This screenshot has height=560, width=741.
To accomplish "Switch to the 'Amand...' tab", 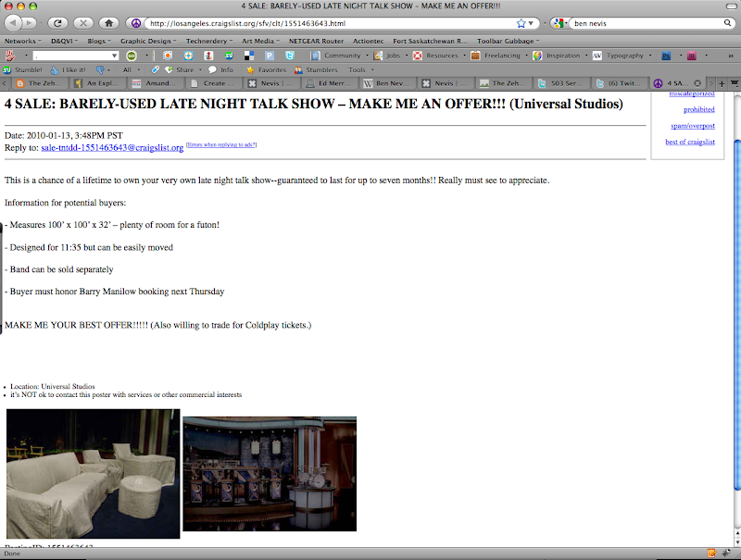I will click(x=156, y=83).
